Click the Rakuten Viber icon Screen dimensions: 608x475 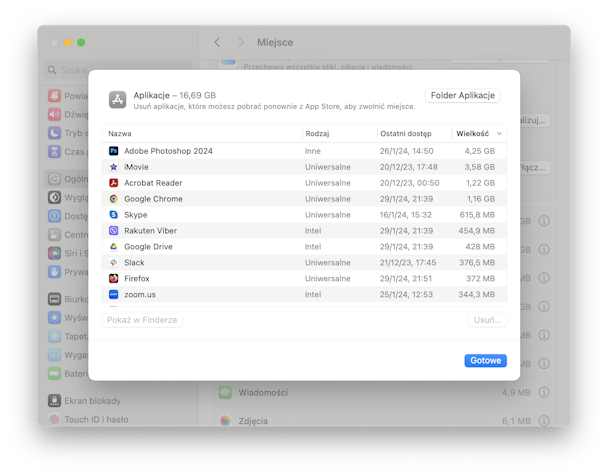tap(113, 230)
